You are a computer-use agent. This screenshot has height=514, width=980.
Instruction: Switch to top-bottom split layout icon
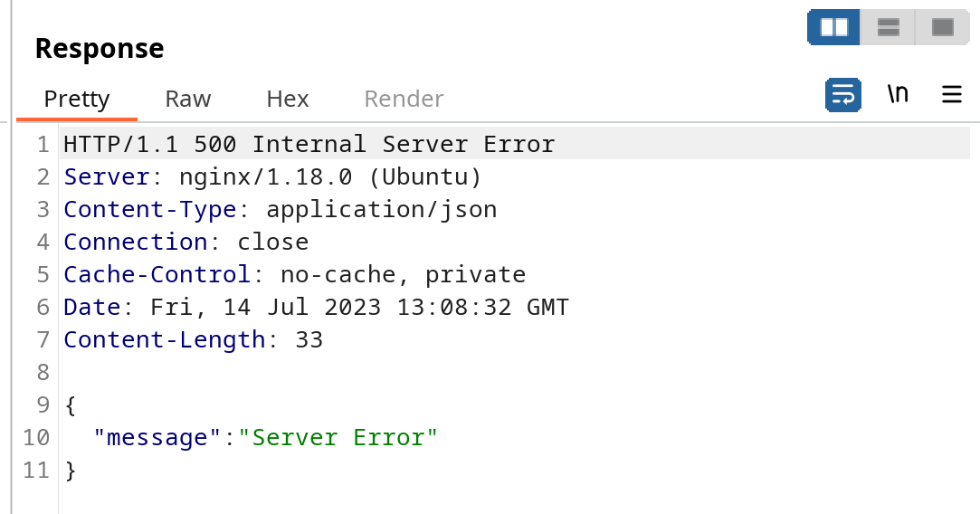888,27
